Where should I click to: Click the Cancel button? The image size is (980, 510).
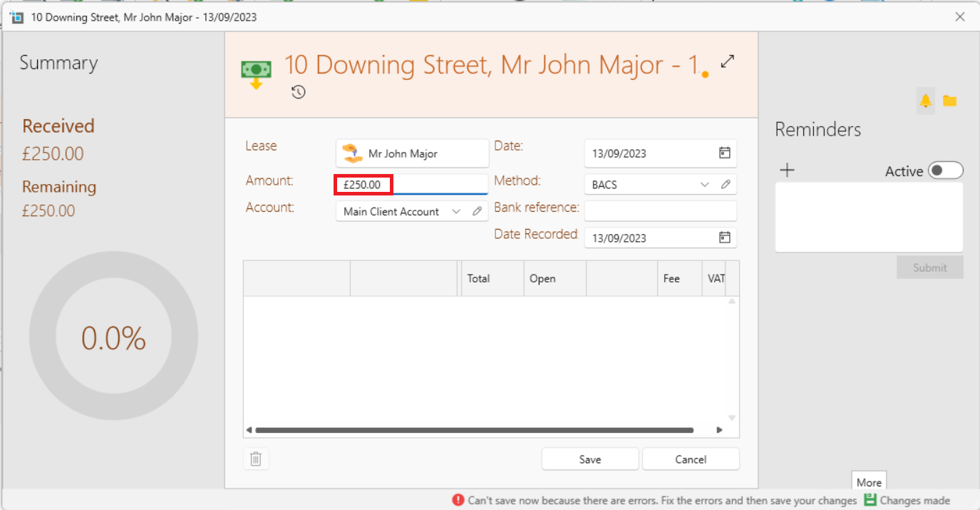tap(691, 459)
